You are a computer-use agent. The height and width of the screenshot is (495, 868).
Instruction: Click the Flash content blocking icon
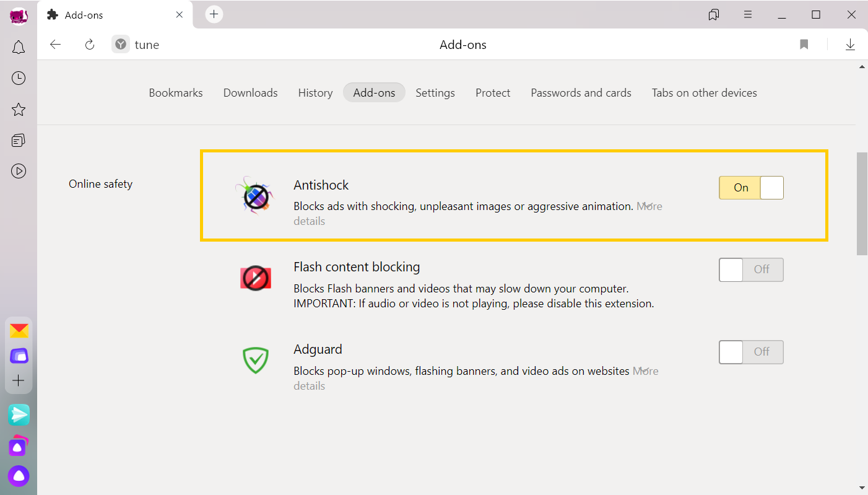tap(256, 278)
